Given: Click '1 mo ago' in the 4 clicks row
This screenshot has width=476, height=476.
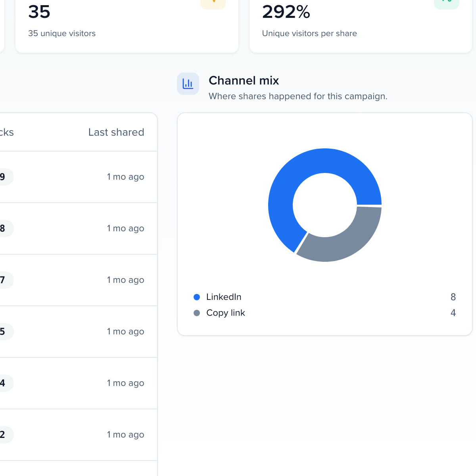Looking at the screenshot, I should [125, 383].
